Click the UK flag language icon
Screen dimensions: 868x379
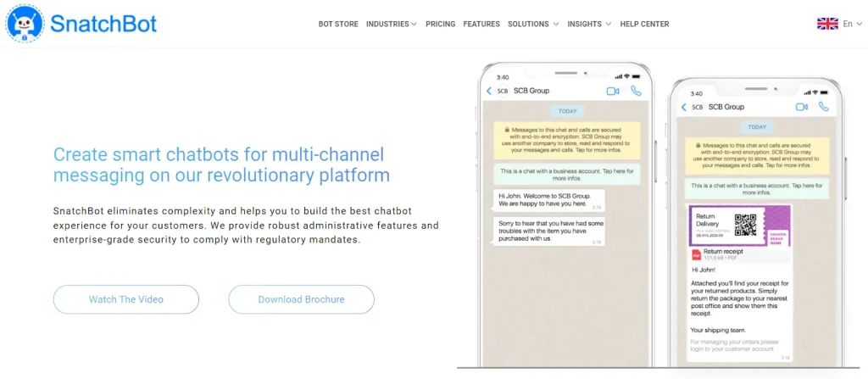827,24
